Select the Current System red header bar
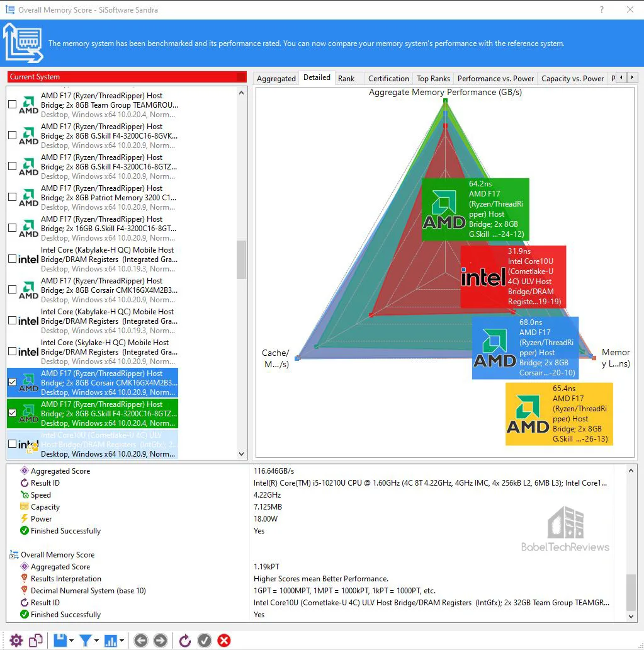Image resolution: width=644 pixels, height=650 pixels. [127, 77]
